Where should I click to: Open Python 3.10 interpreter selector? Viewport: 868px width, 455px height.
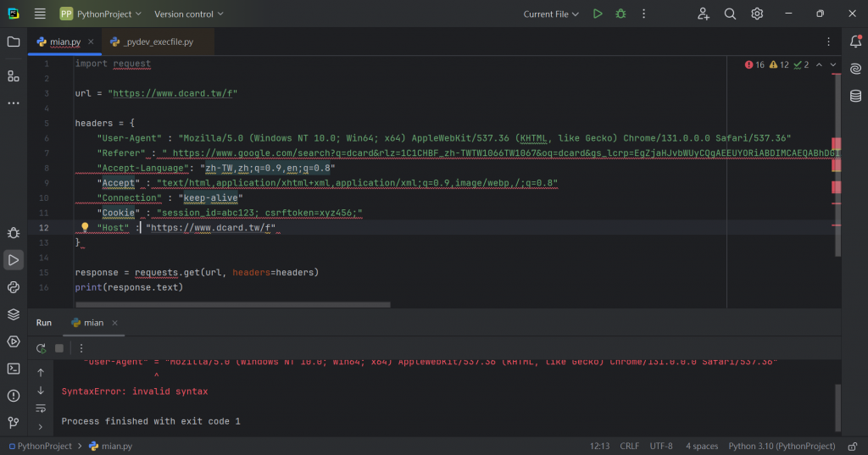782,447
